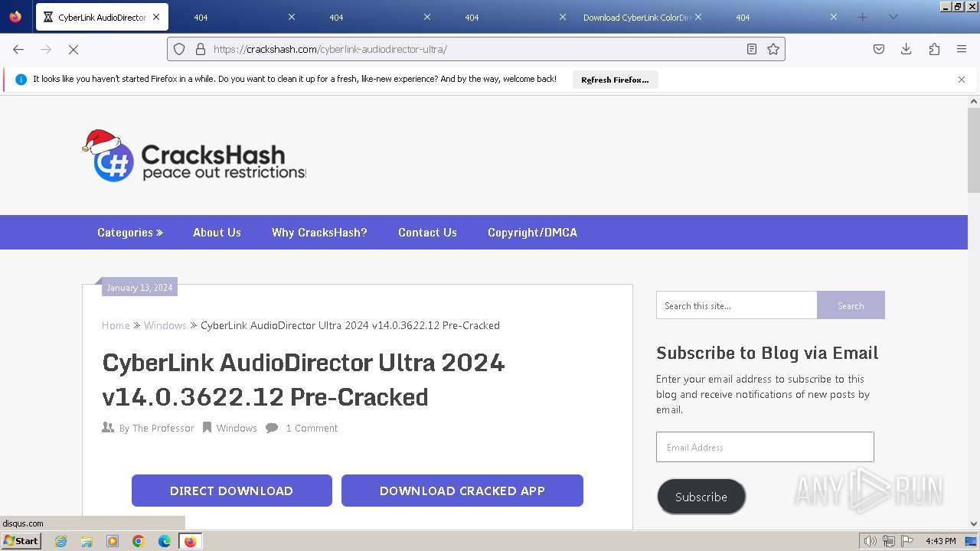Close the first 404 tab
The image size is (980, 551).
[x=292, y=17]
